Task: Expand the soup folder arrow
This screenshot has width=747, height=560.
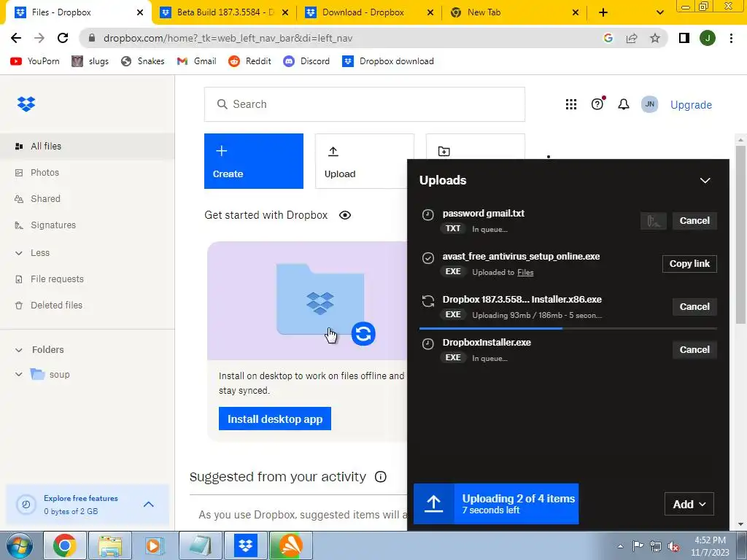Action: pos(18,374)
